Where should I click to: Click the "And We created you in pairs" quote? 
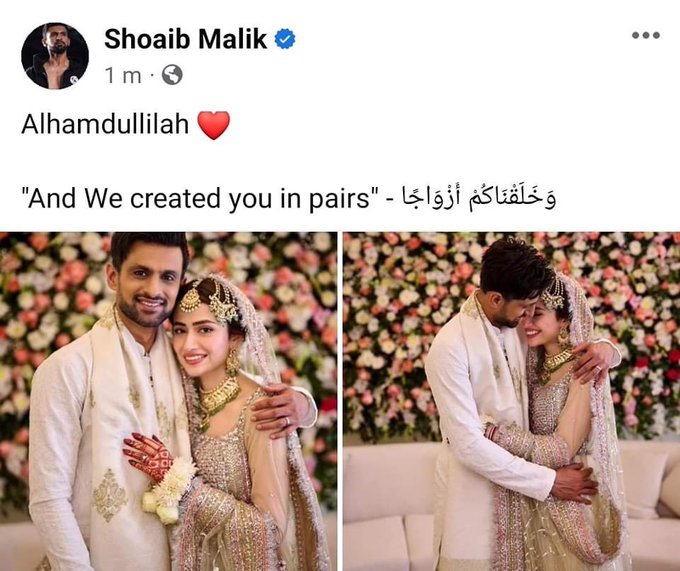tap(200, 199)
